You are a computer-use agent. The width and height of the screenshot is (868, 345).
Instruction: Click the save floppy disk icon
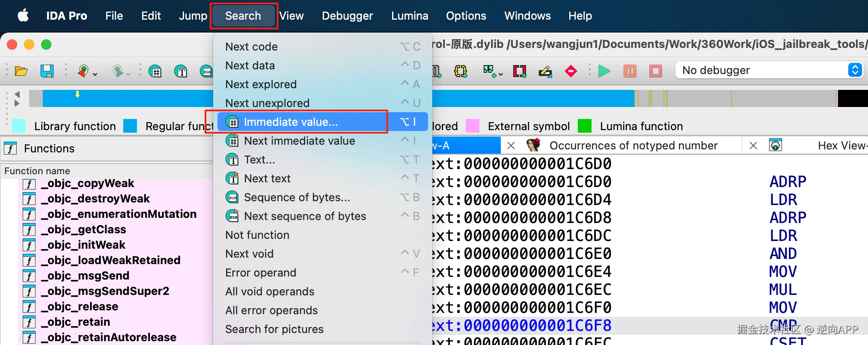coord(47,71)
